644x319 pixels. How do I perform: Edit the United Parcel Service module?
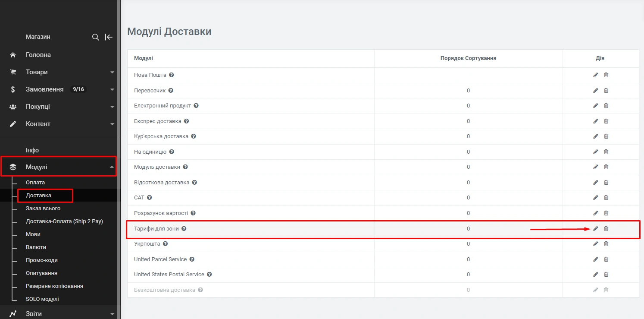pyautogui.click(x=596, y=259)
